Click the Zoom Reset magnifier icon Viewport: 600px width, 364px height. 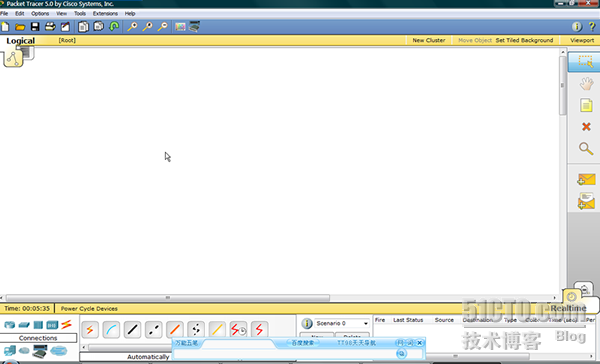pyautogui.click(x=147, y=27)
